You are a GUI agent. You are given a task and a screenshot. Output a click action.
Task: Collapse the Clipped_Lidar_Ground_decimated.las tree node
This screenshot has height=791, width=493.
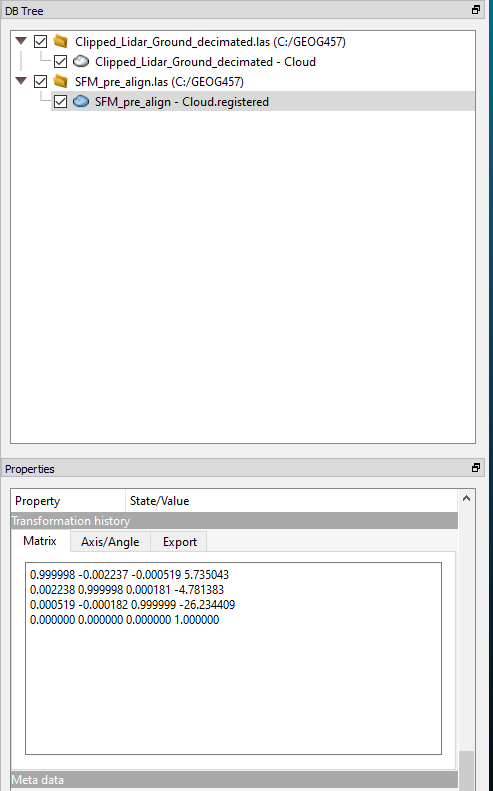click(x=21, y=41)
